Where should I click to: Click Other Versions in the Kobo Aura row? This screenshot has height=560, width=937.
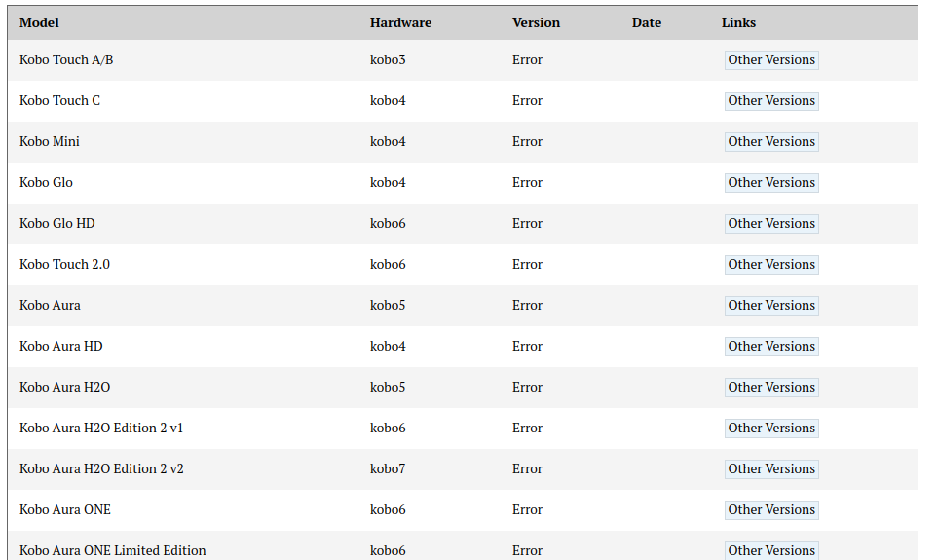(771, 306)
